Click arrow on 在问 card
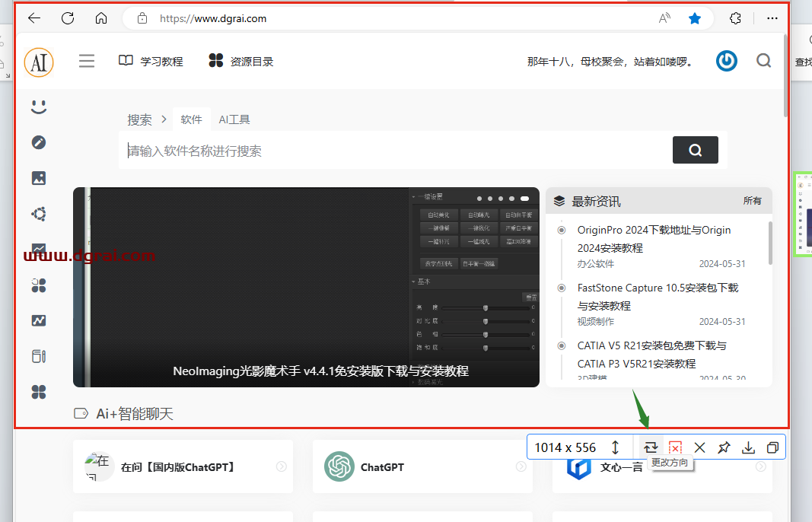Screen dimensions: 812x522 (282, 466)
